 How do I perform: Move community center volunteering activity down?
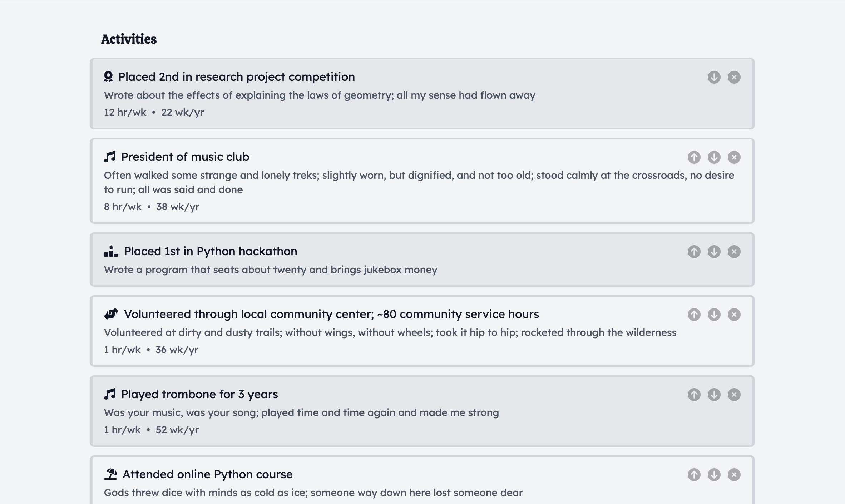point(714,315)
